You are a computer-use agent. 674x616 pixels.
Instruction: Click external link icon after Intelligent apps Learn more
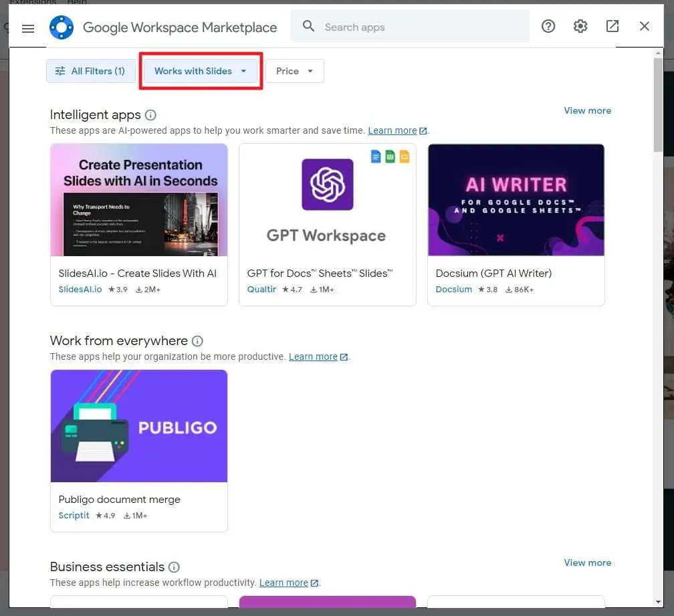coord(423,130)
